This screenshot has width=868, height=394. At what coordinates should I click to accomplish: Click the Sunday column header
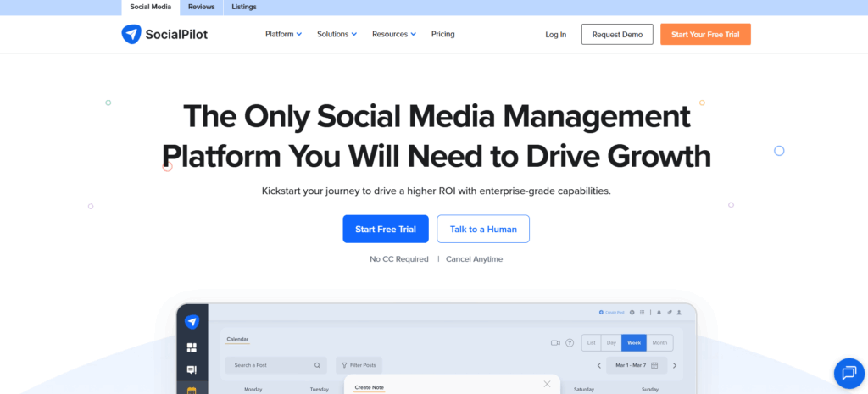650,390
